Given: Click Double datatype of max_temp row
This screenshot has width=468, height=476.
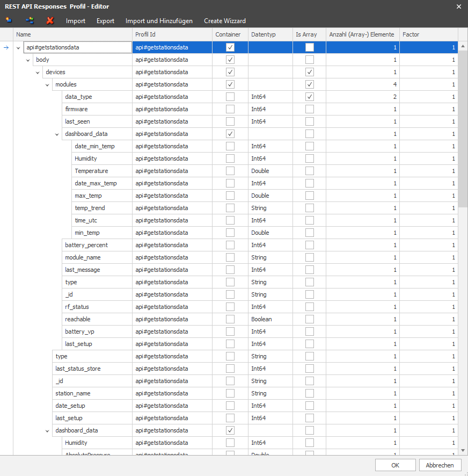Looking at the screenshot, I should (x=270, y=196).
